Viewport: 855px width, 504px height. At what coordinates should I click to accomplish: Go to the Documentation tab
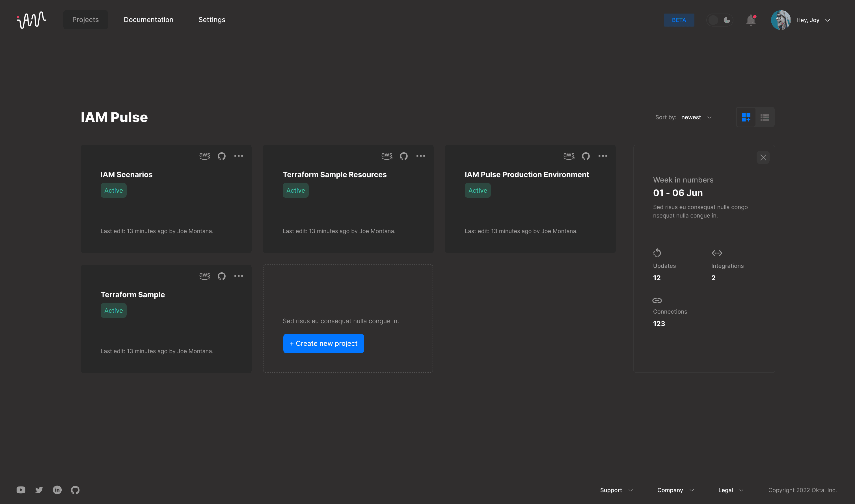coord(148,20)
